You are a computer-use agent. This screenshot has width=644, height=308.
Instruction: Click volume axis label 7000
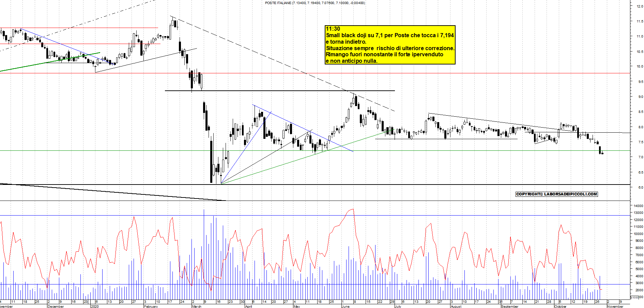point(639,255)
